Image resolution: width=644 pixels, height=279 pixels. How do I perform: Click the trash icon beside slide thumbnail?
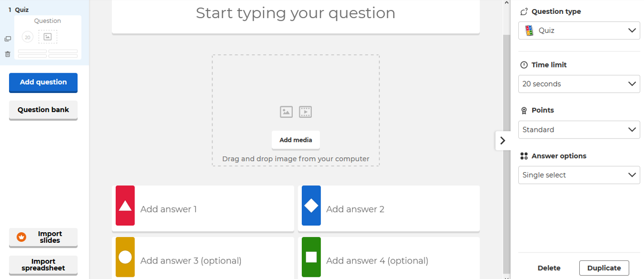(x=7, y=54)
